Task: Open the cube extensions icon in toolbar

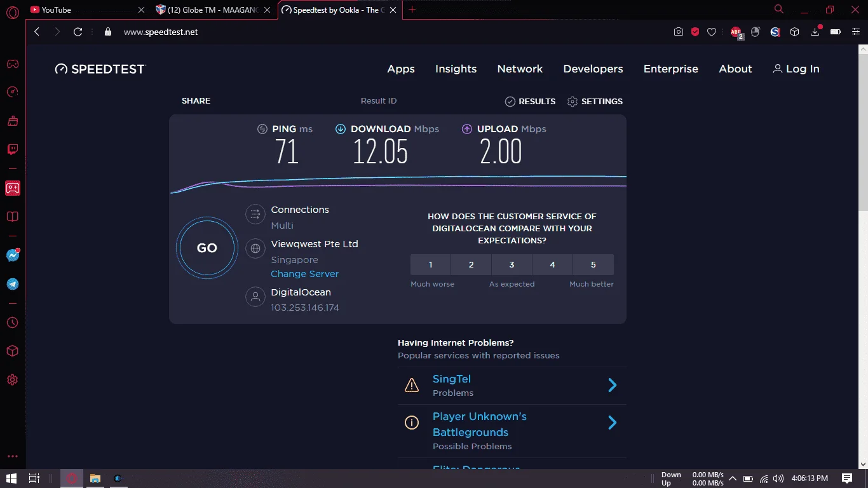Action: coord(794,32)
